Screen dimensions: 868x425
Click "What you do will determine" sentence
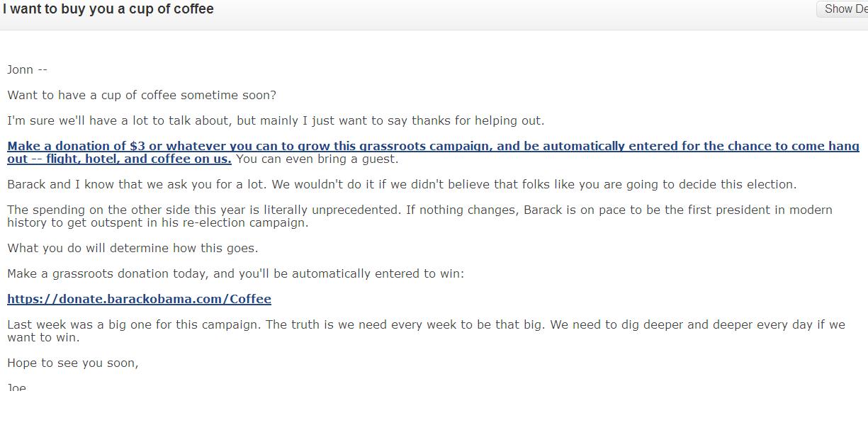pos(133,248)
